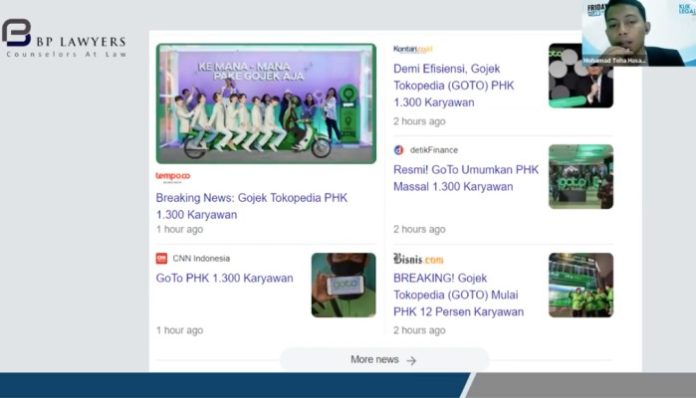This screenshot has height=398, width=696.
Task: Click the More news button
Action: point(384,359)
